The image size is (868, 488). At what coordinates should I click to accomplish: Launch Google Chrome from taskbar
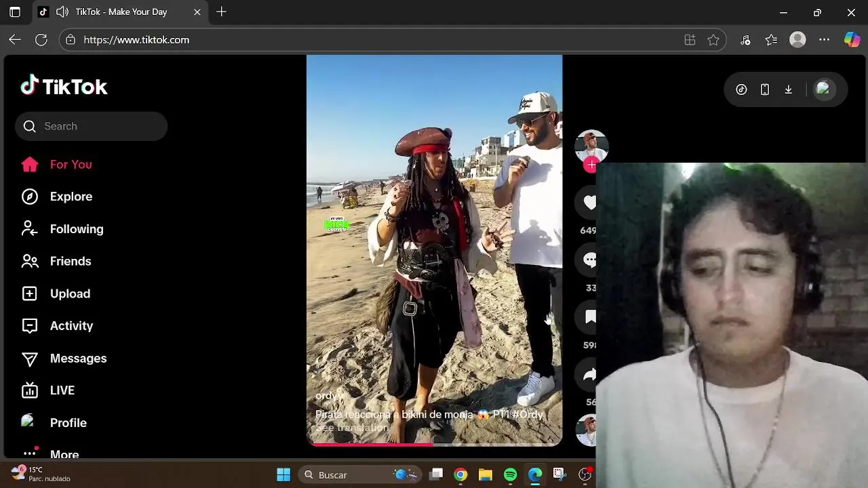(x=460, y=475)
